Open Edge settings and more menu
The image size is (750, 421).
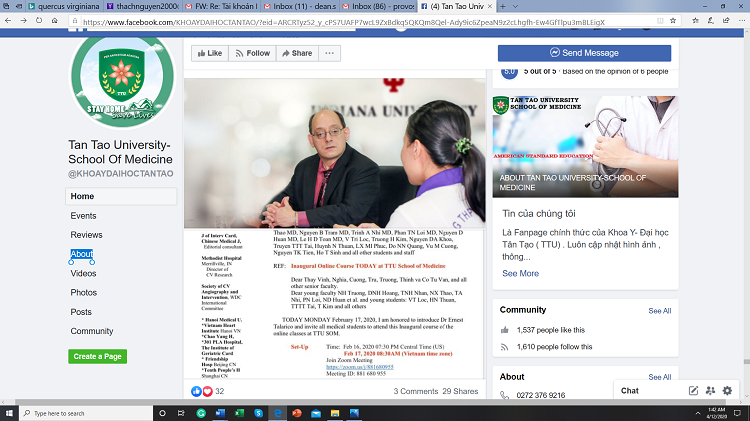tap(741, 21)
